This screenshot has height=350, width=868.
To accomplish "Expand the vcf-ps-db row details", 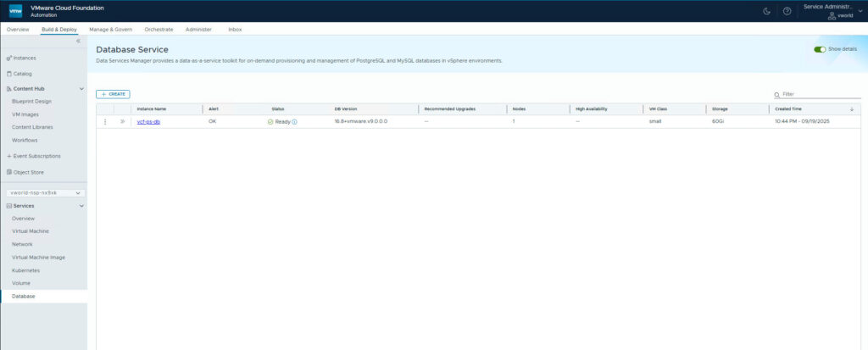I will tap(122, 122).
